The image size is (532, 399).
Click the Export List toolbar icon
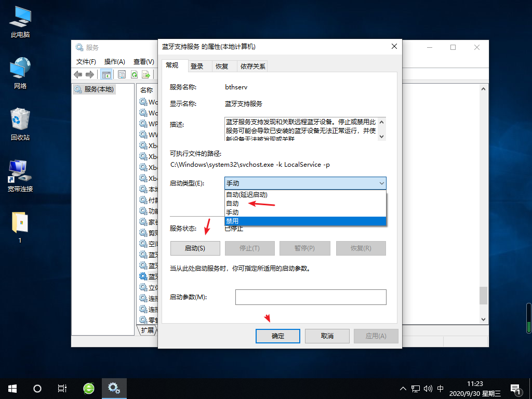tap(145, 74)
